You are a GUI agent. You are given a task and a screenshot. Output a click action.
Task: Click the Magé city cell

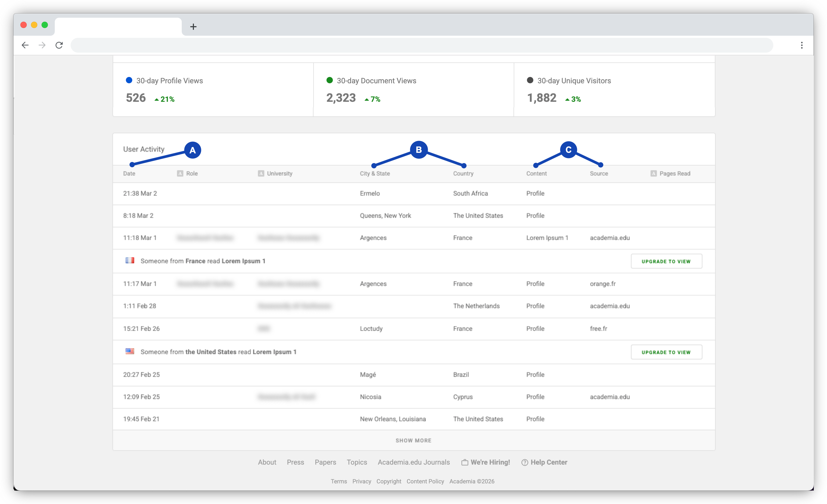(x=368, y=375)
